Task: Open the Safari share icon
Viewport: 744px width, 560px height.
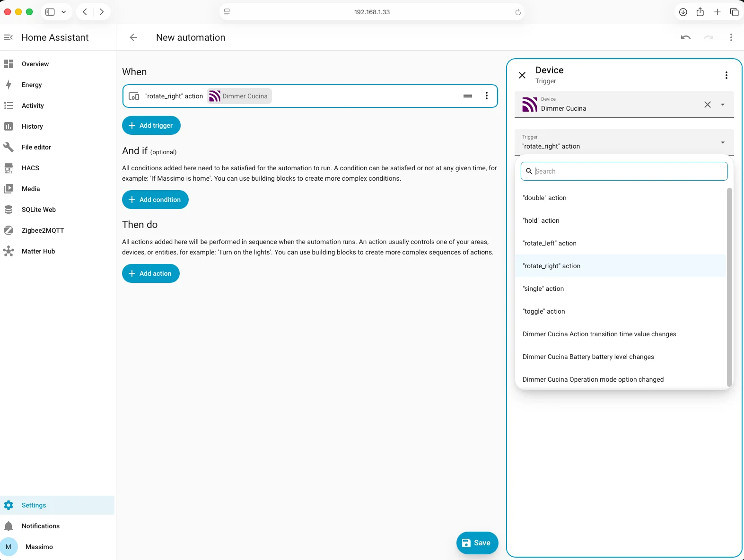Action: click(x=700, y=12)
